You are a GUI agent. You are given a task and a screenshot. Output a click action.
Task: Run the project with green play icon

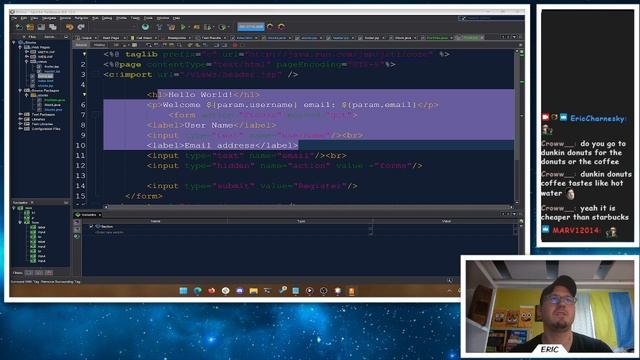point(183,27)
